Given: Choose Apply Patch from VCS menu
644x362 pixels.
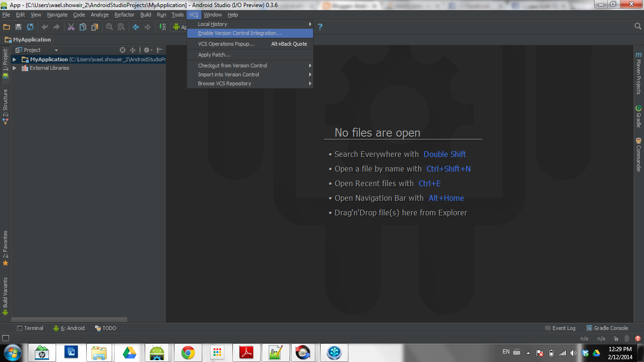Looking at the screenshot, I should (250, 55).
